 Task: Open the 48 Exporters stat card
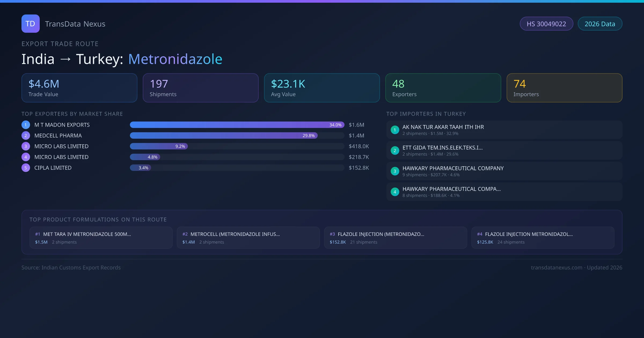click(443, 88)
